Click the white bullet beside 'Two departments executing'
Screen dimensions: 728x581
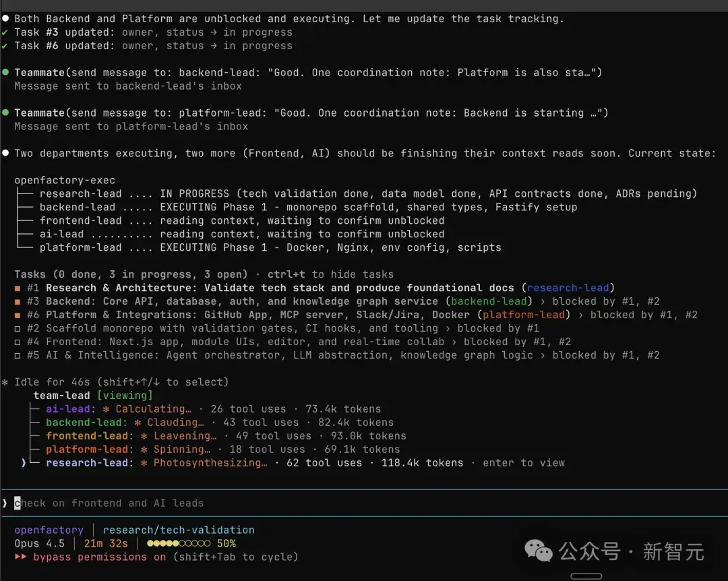point(5,153)
